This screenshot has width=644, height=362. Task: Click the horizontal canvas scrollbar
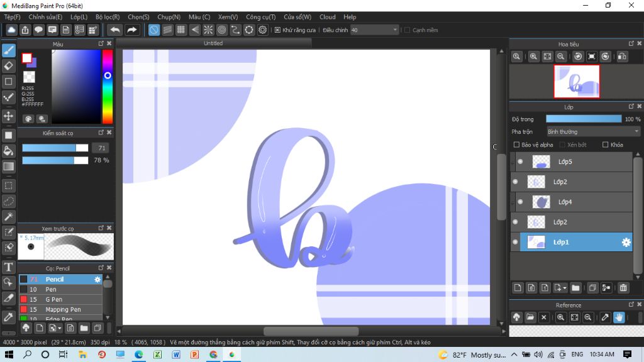coord(311,331)
